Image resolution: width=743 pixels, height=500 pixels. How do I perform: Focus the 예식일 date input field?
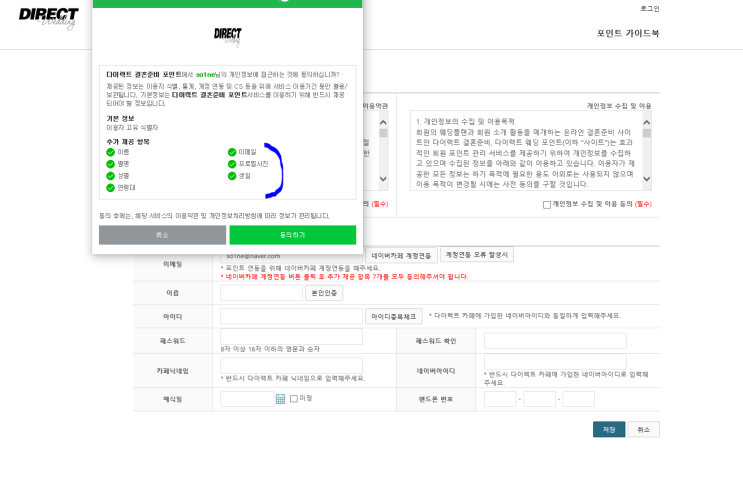[x=247, y=399]
